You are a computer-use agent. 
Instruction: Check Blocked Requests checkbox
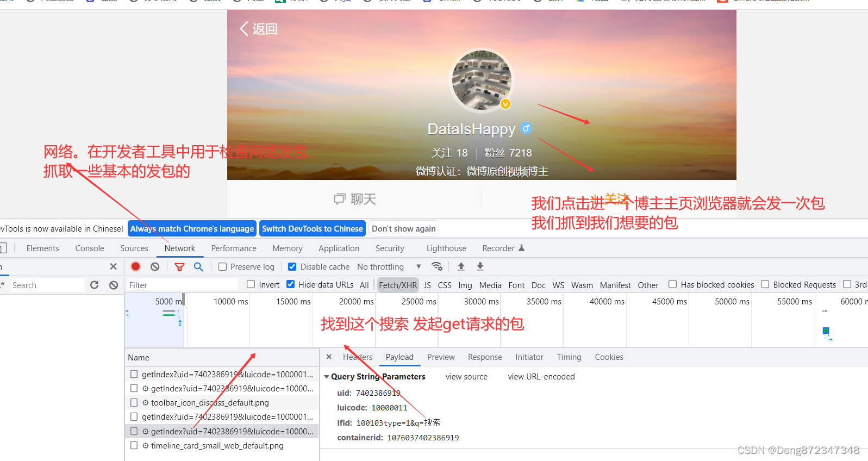click(765, 284)
